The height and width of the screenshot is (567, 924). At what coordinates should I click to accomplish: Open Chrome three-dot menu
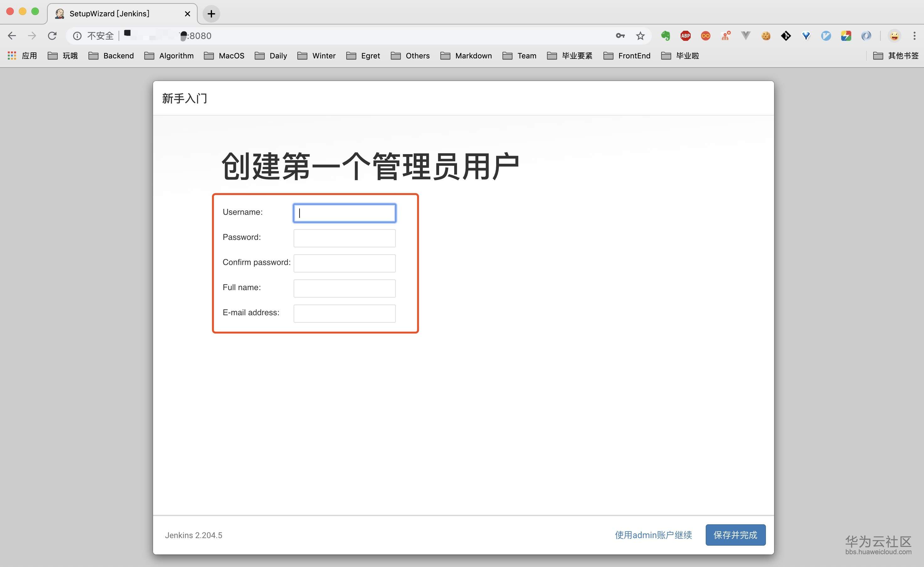coord(914,36)
